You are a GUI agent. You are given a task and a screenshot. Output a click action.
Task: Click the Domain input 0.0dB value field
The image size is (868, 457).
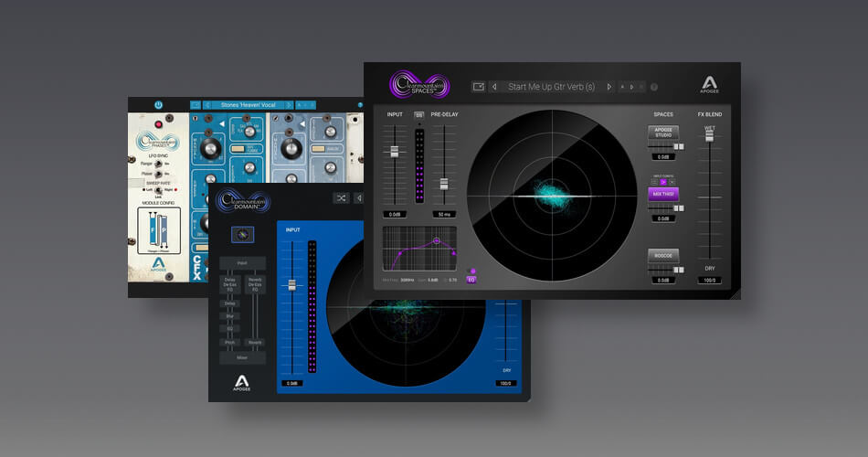coord(291,383)
